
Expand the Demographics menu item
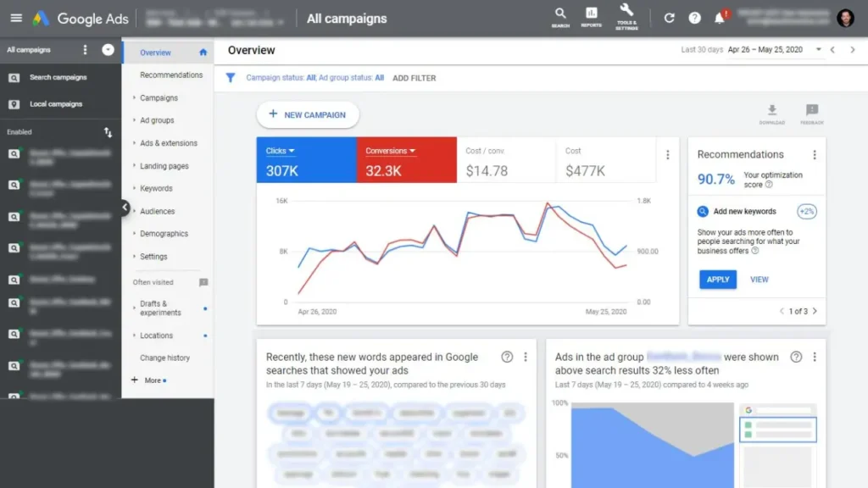(164, 234)
